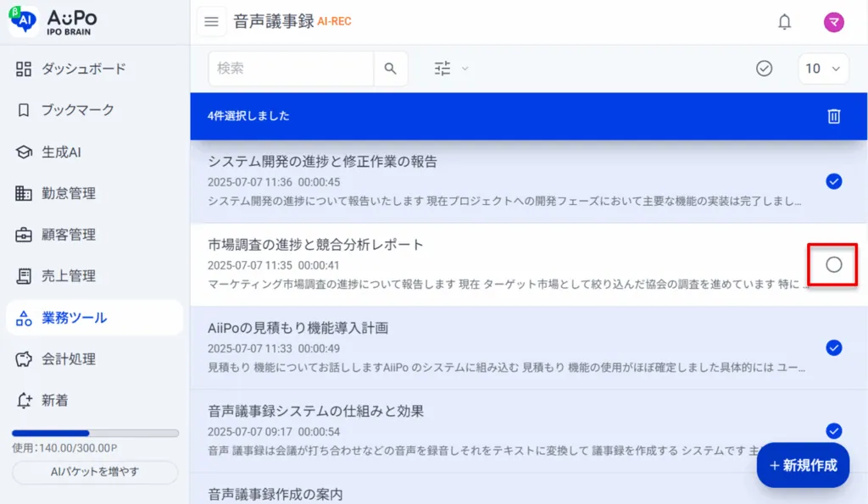Click the select-all circle check icon

tap(764, 69)
